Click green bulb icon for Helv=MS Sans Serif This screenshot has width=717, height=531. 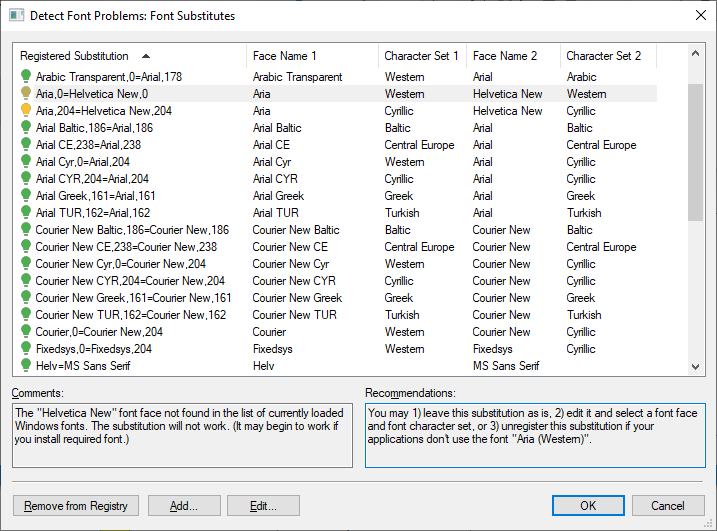[x=26, y=365]
